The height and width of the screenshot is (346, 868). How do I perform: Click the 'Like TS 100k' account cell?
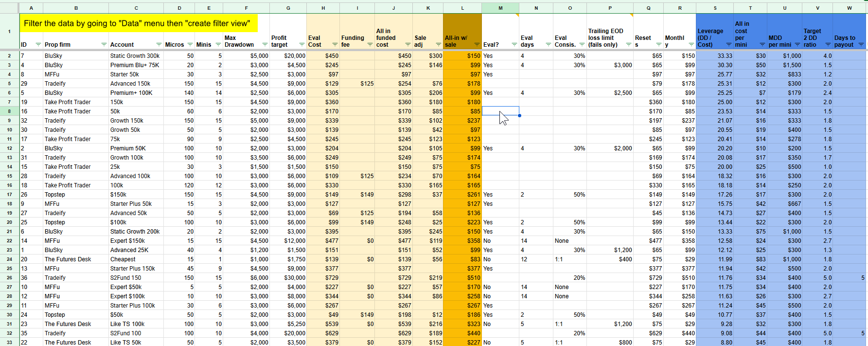click(136, 324)
